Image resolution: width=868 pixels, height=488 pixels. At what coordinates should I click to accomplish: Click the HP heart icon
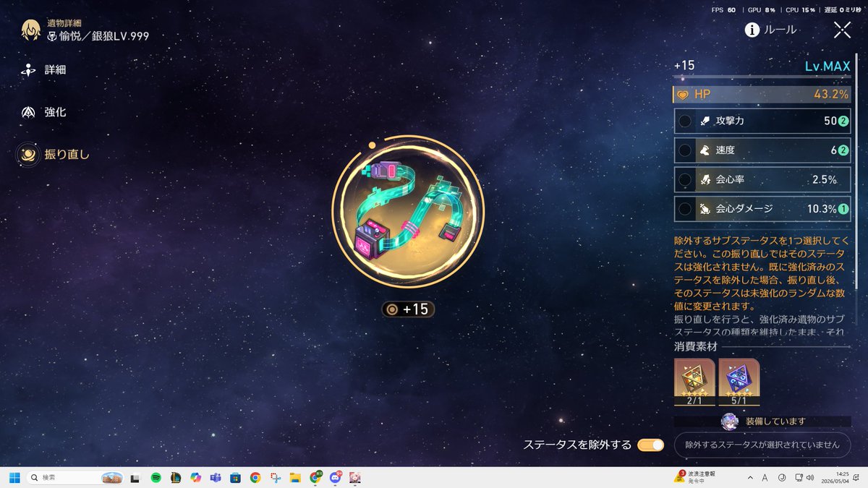tap(682, 95)
